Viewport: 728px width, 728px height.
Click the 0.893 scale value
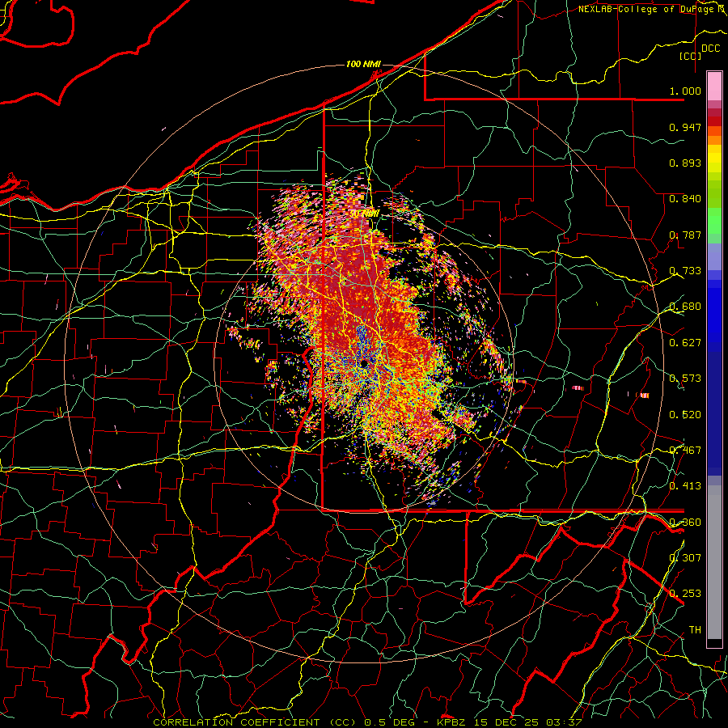[685, 163]
